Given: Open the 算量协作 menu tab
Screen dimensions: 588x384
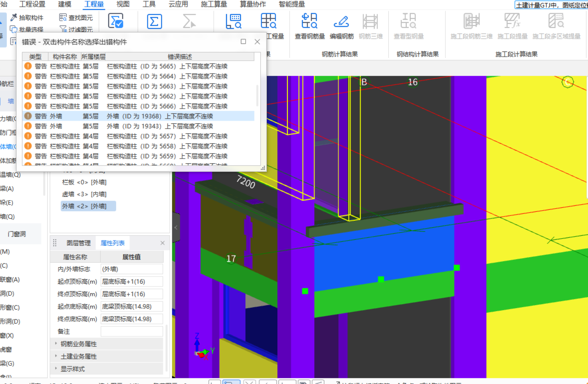Looking at the screenshot, I should (x=253, y=4).
